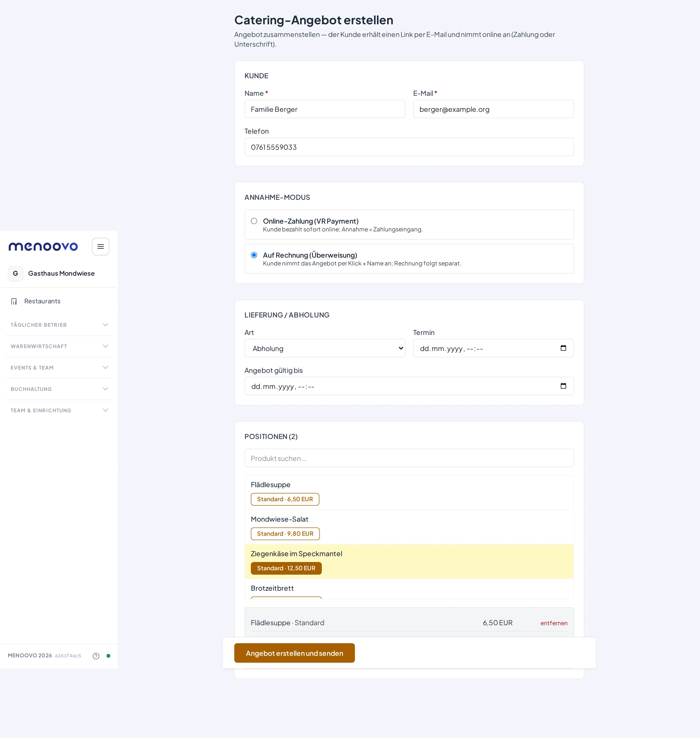The image size is (700, 738).
Task: Toggle the sidebar hamburger menu button
Action: [x=100, y=247]
